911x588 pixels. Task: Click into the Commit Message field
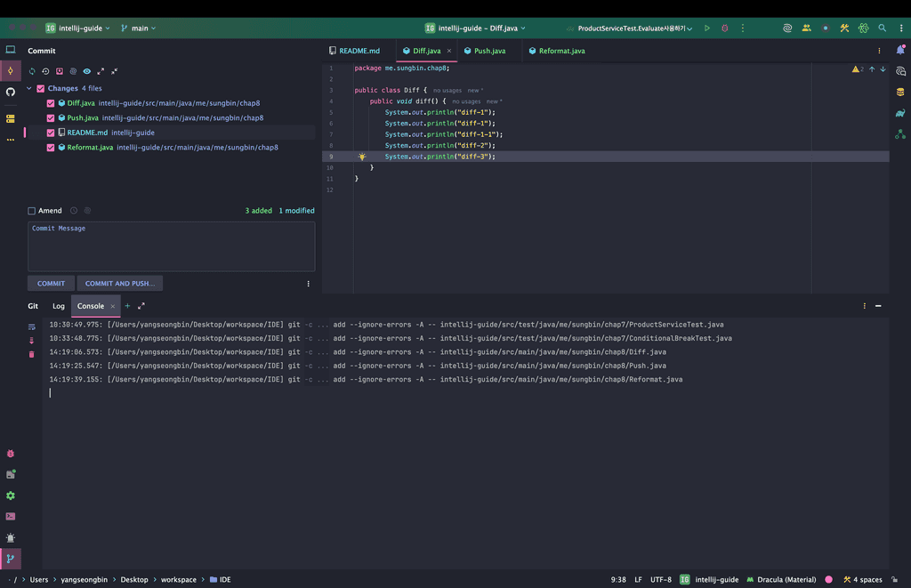(x=171, y=246)
